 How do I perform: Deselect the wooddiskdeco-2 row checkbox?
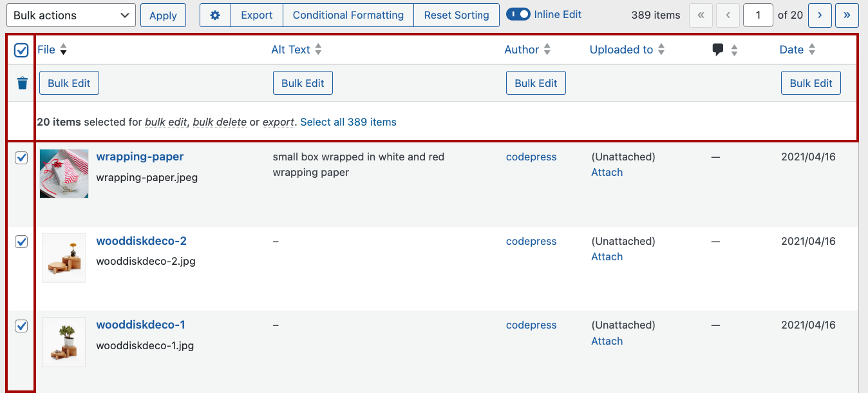[21, 242]
